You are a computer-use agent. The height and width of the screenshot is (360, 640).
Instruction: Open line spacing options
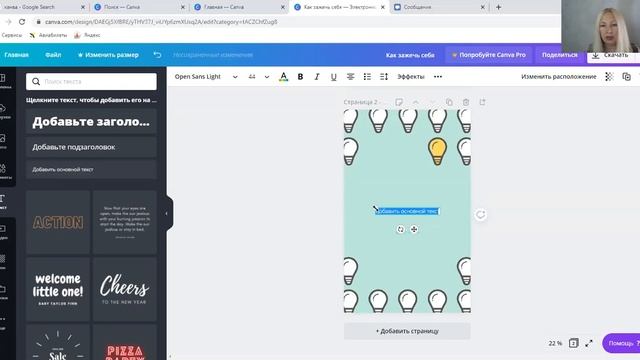384,77
